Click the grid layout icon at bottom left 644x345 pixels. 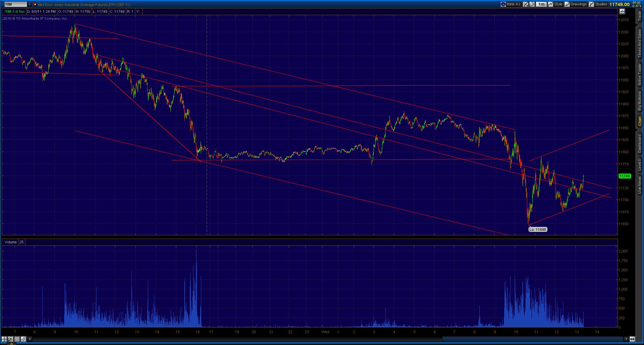coord(4,339)
